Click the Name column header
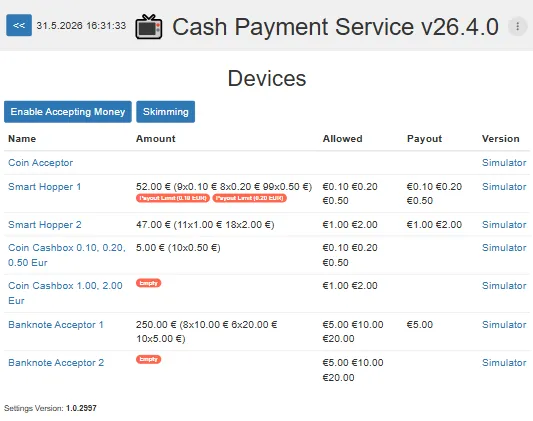Image resolution: width=533 pixels, height=421 pixels. coord(22,139)
